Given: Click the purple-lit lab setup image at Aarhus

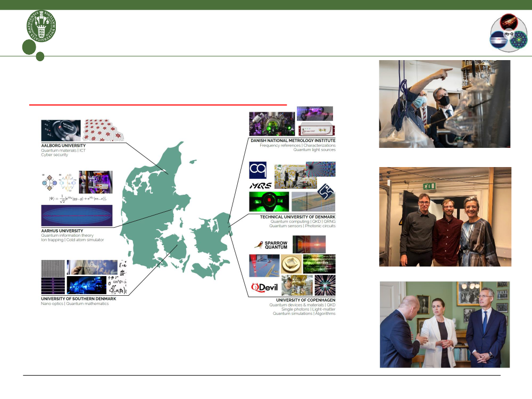Looking at the screenshot, I should (96, 182).
